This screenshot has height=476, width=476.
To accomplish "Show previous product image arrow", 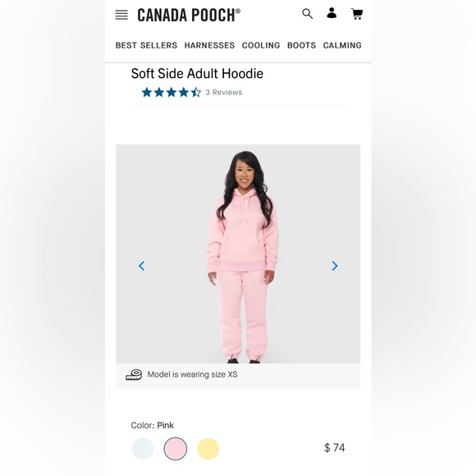I will [x=141, y=266].
